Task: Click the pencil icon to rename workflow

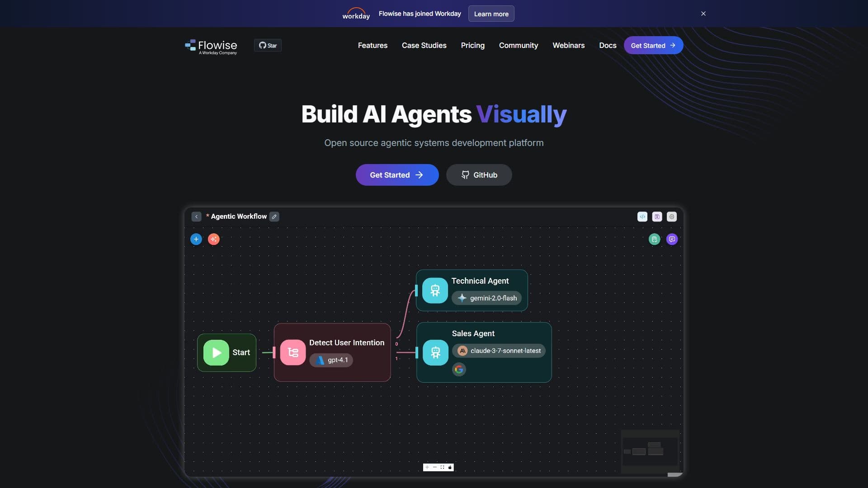Action: pyautogui.click(x=274, y=216)
